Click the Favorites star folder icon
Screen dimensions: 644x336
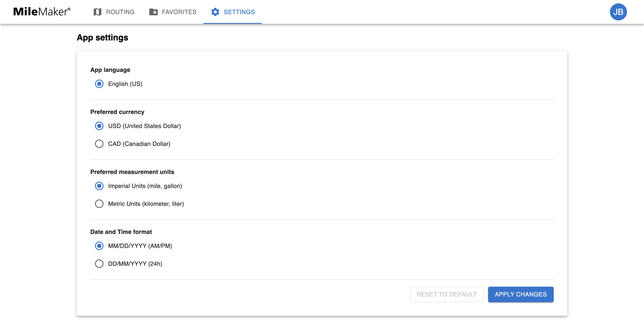154,12
